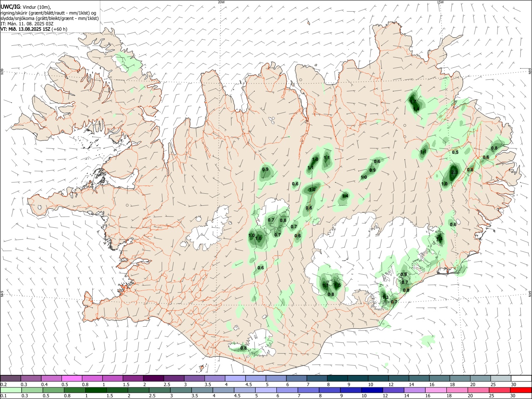Pick the darkest purple swatch labeled 2
532x399 pixels.
pos(153,378)
